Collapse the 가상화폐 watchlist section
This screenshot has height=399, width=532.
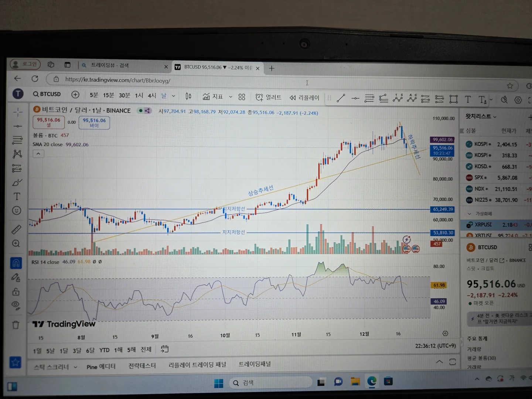(x=470, y=214)
